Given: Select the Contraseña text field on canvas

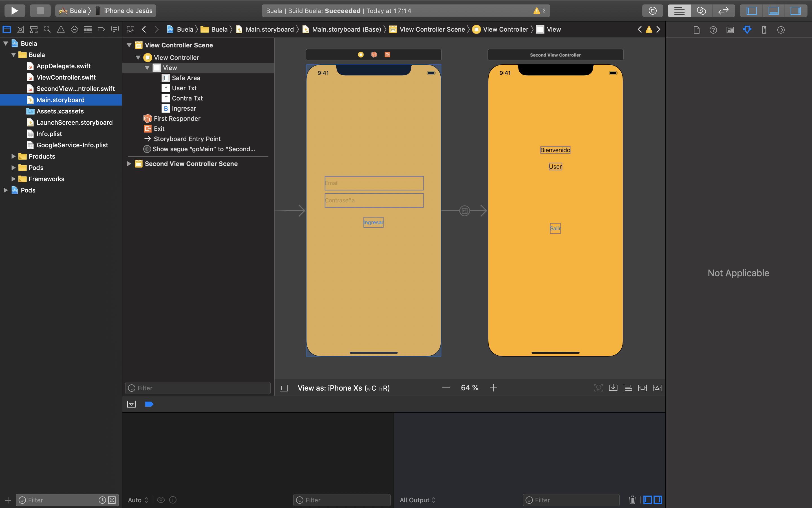Looking at the screenshot, I should 374,200.
